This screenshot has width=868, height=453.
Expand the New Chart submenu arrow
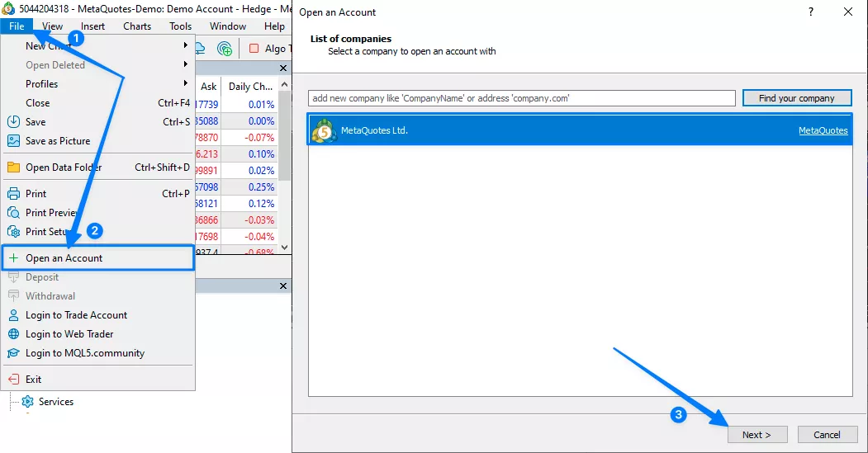(x=186, y=45)
